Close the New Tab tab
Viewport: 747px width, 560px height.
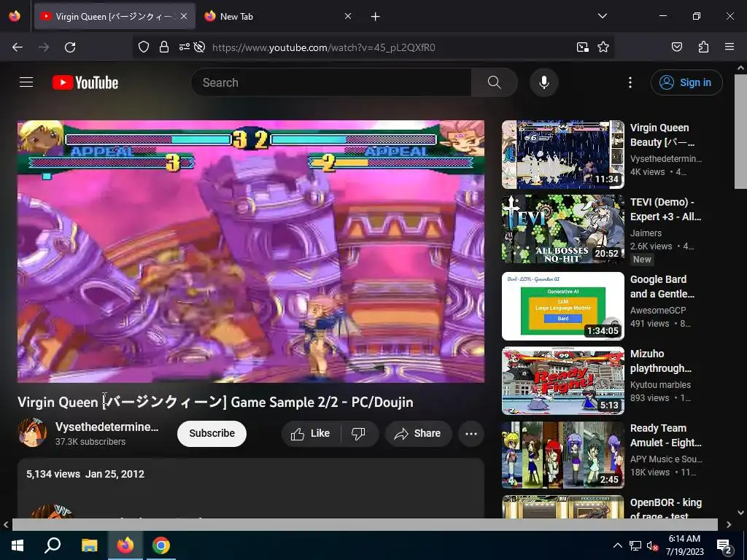[x=348, y=17]
